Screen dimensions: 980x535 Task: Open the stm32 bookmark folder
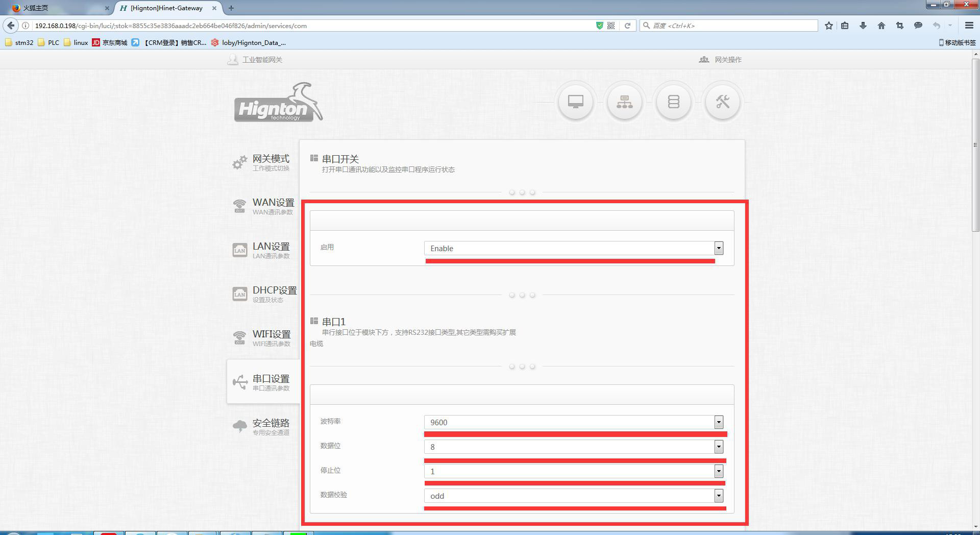(19, 42)
